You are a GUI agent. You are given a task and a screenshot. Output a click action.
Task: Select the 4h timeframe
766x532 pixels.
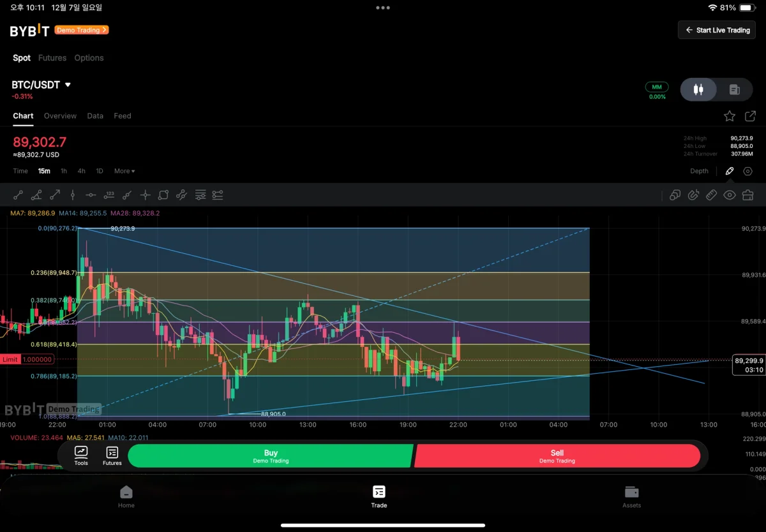82,171
